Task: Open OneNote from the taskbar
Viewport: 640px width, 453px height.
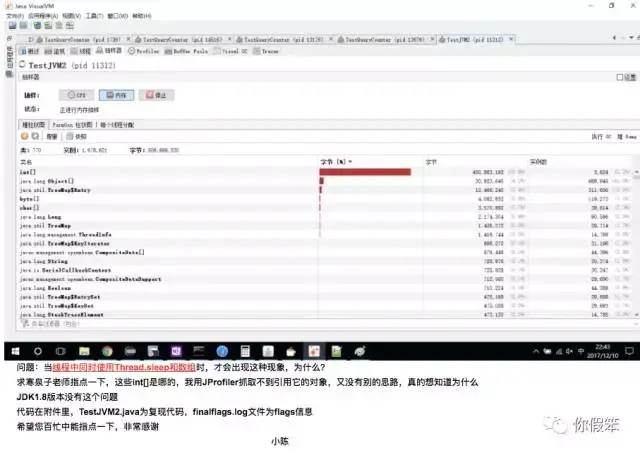Action: pyautogui.click(x=176, y=351)
